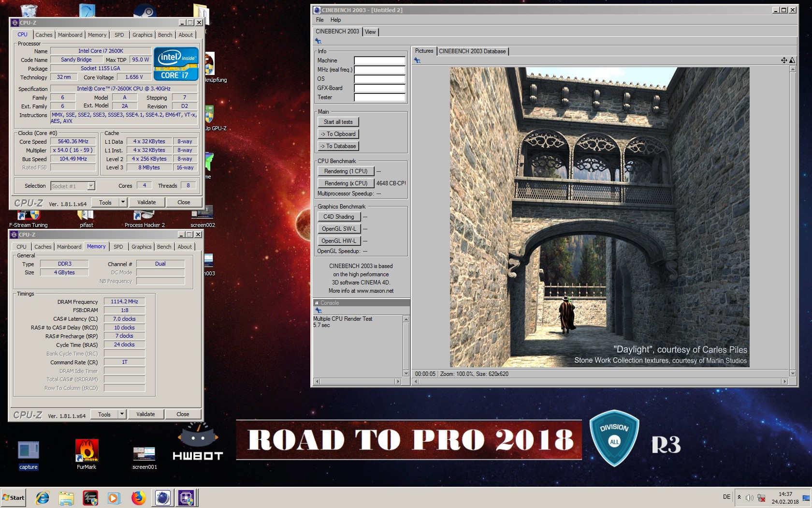Click the move-arrows icon in Pictures panel
Viewport: 812px width, 508px height.
coord(784,60)
